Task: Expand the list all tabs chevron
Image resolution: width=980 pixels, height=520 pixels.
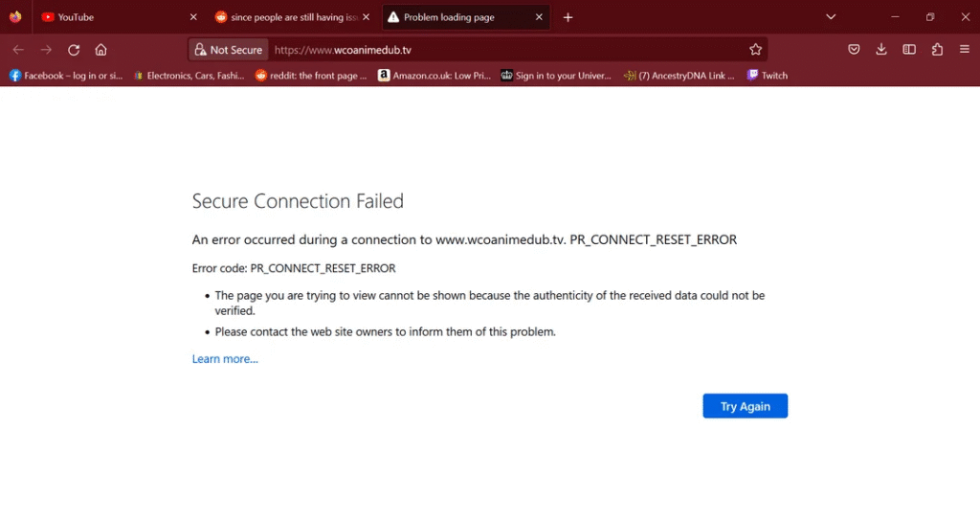Action: pos(831,17)
